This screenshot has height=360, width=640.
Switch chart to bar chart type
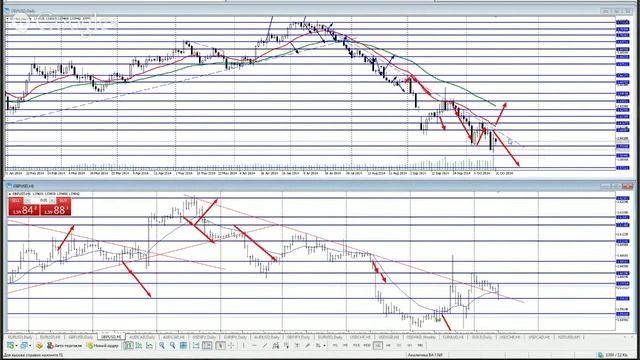[129, 346]
